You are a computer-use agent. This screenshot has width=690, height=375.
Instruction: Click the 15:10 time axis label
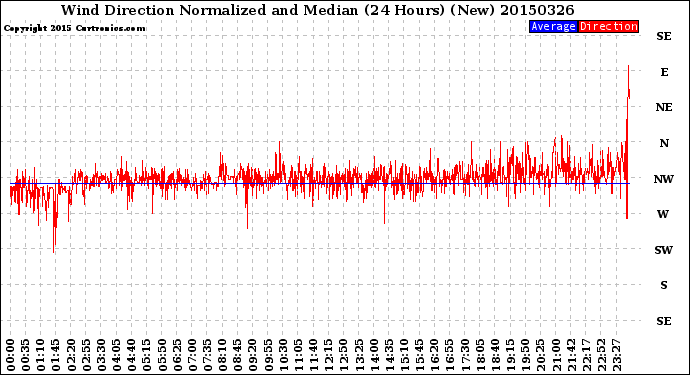coord(405,355)
